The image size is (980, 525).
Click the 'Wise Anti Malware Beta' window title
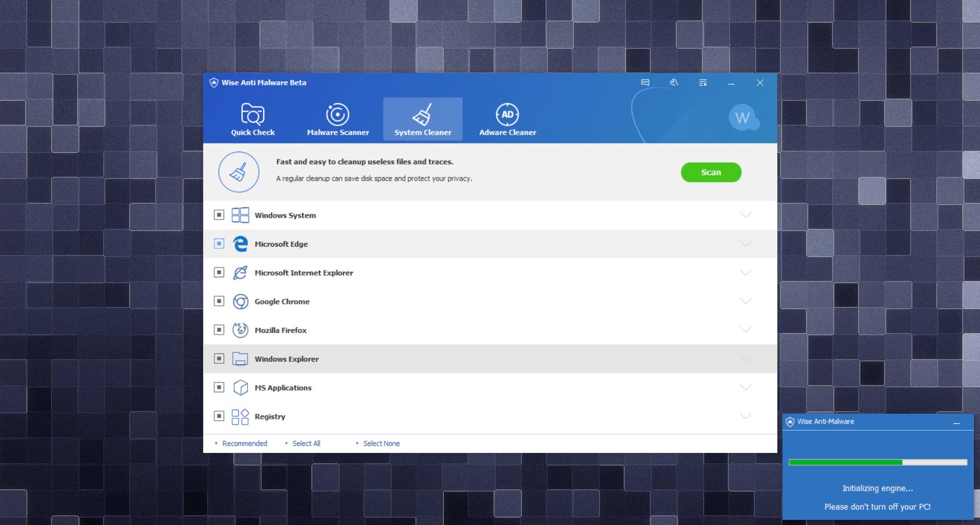(264, 83)
